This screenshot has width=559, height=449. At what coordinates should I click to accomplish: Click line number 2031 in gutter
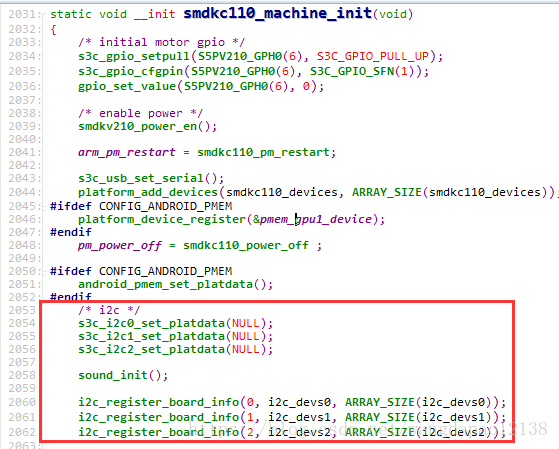22,15
